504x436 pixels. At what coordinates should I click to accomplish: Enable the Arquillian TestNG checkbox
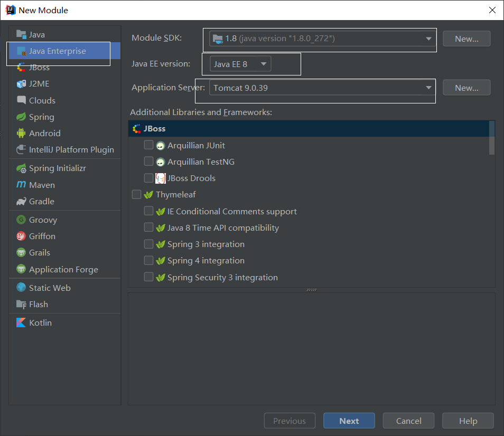pos(148,162)
